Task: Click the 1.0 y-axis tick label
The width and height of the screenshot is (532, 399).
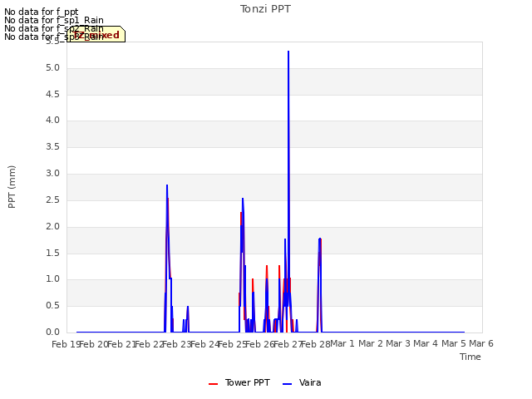Action: pos(52,279)
